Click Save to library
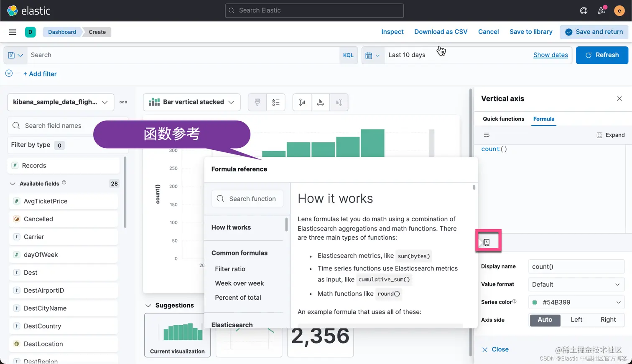This screenshot has width=632, height=364. [x=531, y=32]
